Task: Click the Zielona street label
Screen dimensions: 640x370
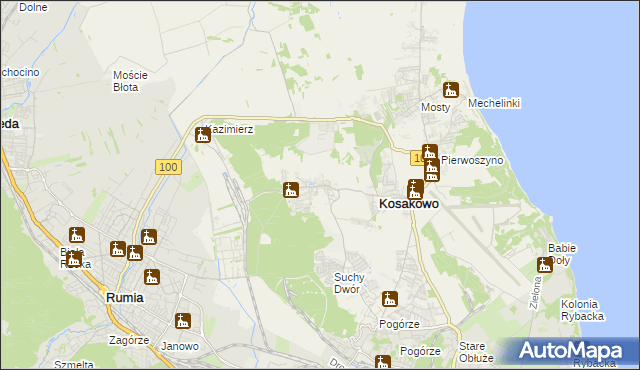Action: [535, 292]
